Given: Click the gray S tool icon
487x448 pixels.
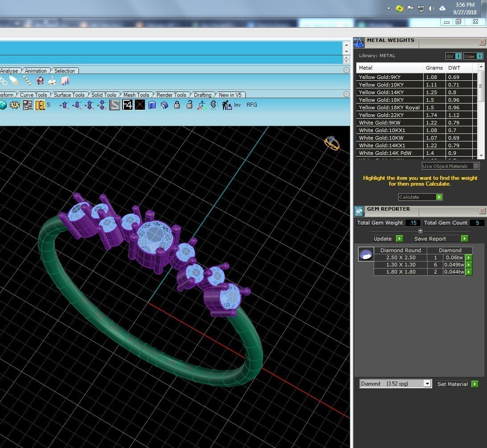Looking at the screenshot, I should coord(115,105).
